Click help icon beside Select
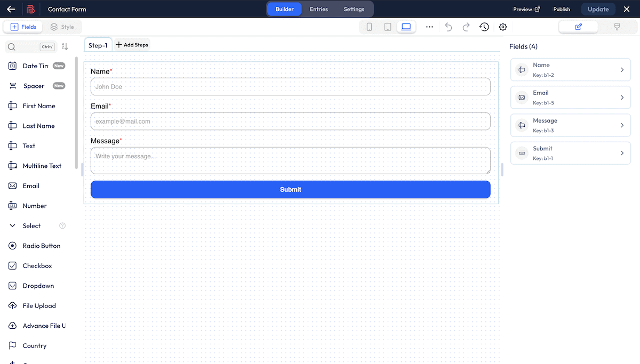This screenshot has width=640, height=364. click(62, 226)
